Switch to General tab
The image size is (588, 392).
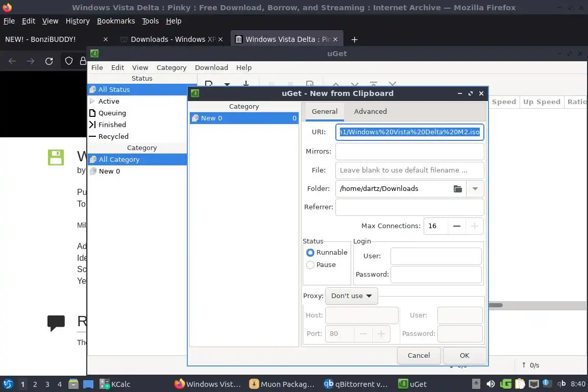(325, 111)
